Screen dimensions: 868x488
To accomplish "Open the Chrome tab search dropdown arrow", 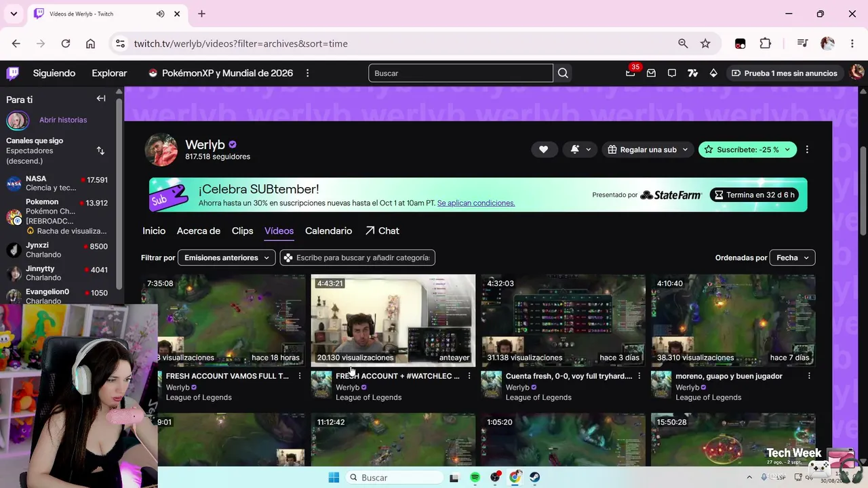I will [x=14, y=14].
